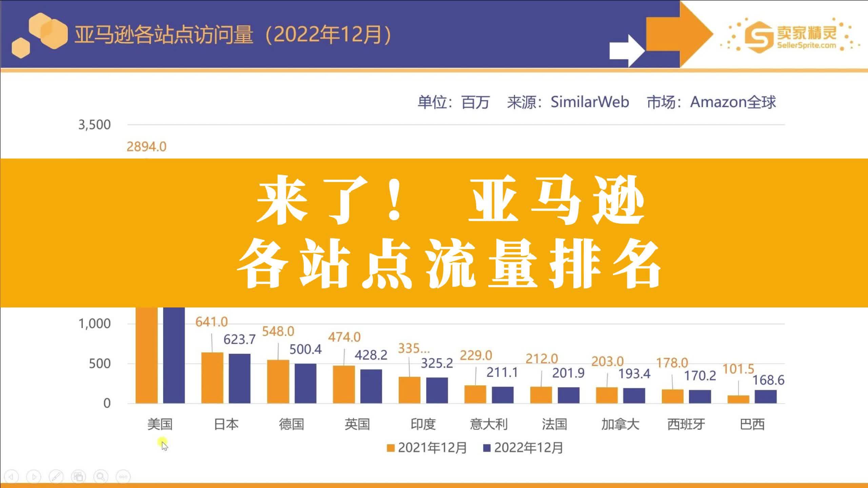868x488 pixels.
Task: Click the 168.6 data label
Action: click(x=768, y=380)
